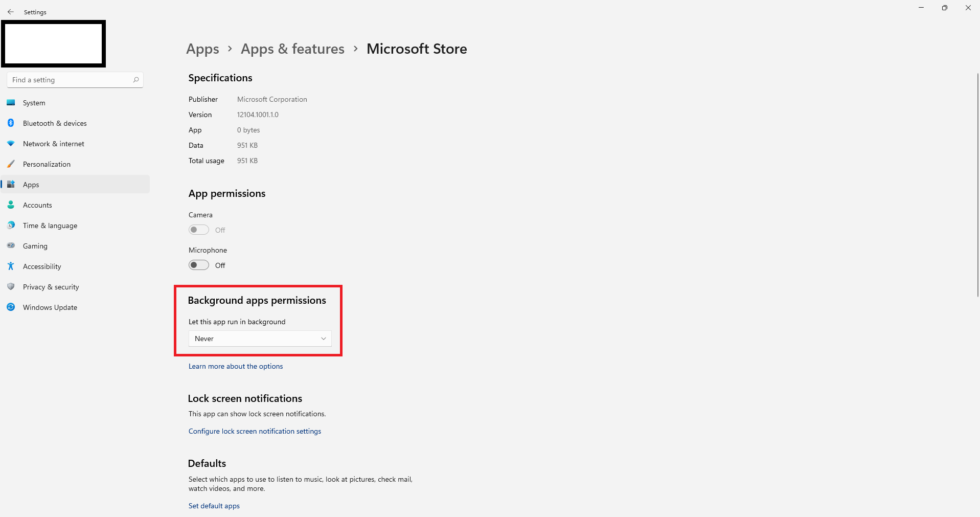Toggle the Camera permission switch

tap(199, 230)
